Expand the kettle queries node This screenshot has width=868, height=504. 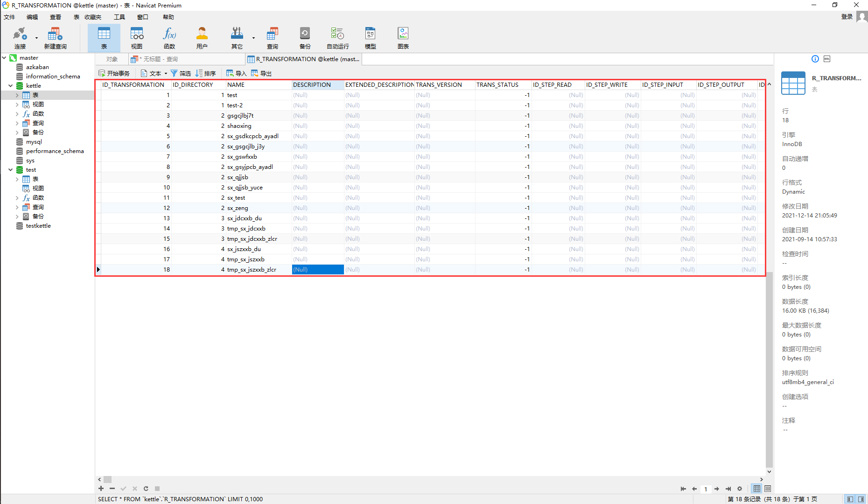coord(17,123)
